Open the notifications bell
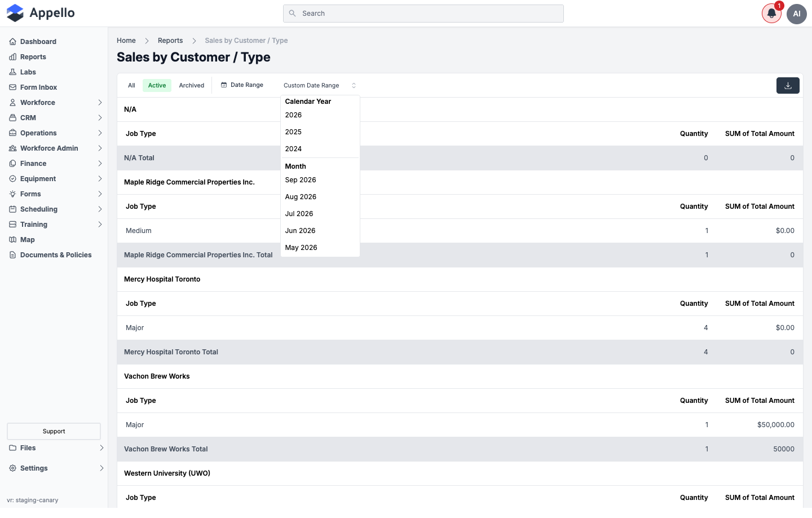The width and height of the screenshot is (812, 518). tap(771, 14)
